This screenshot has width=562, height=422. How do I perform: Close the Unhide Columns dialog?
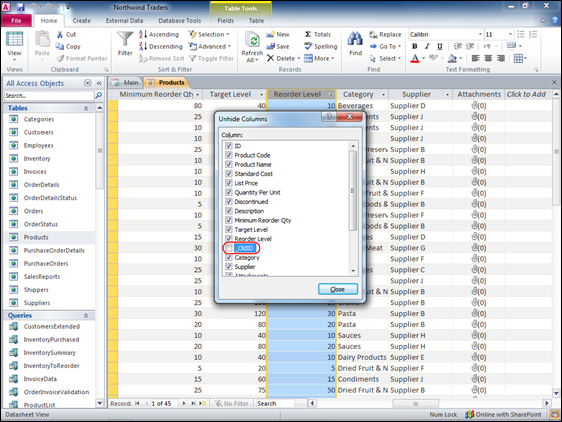[338, 289]
